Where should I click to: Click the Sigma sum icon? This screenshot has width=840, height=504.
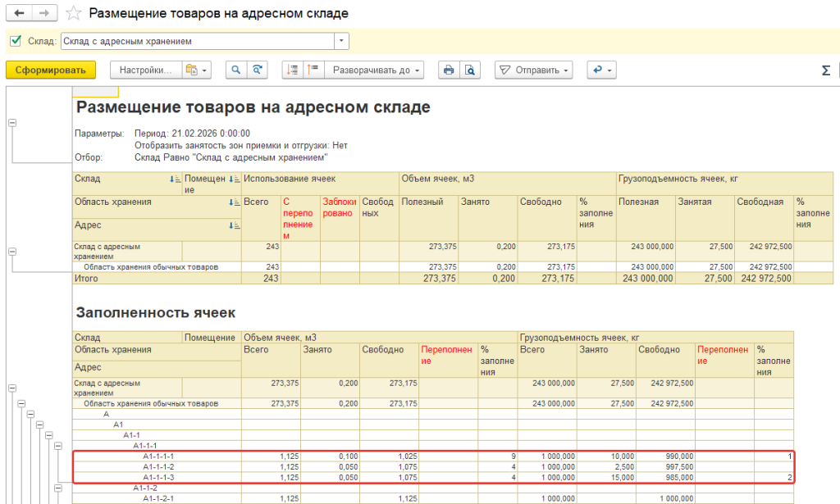point(825,70)
